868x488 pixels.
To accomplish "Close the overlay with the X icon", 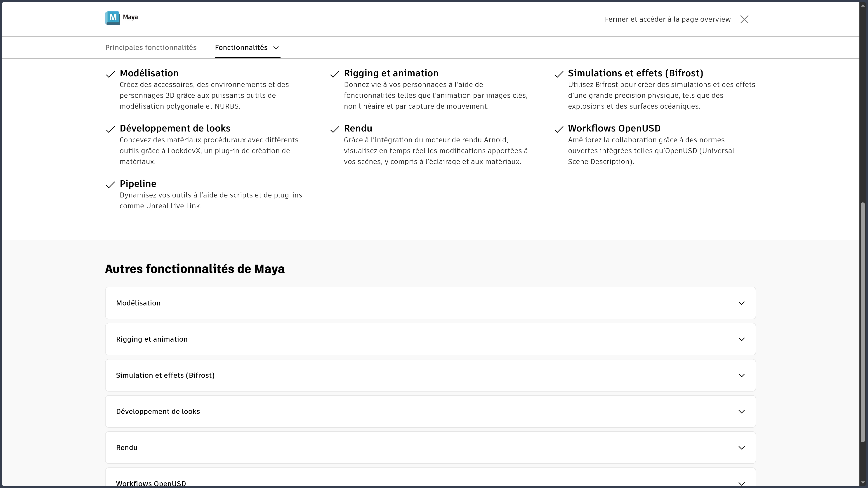I will point(744,19).
